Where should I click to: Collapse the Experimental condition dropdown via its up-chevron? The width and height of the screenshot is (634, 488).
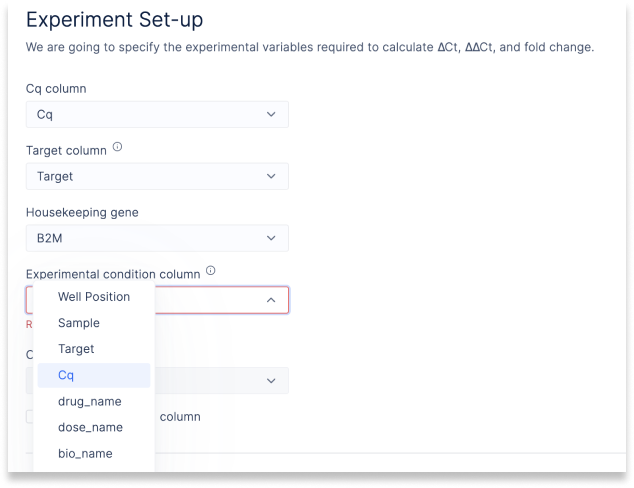click(x=271, y=300)
